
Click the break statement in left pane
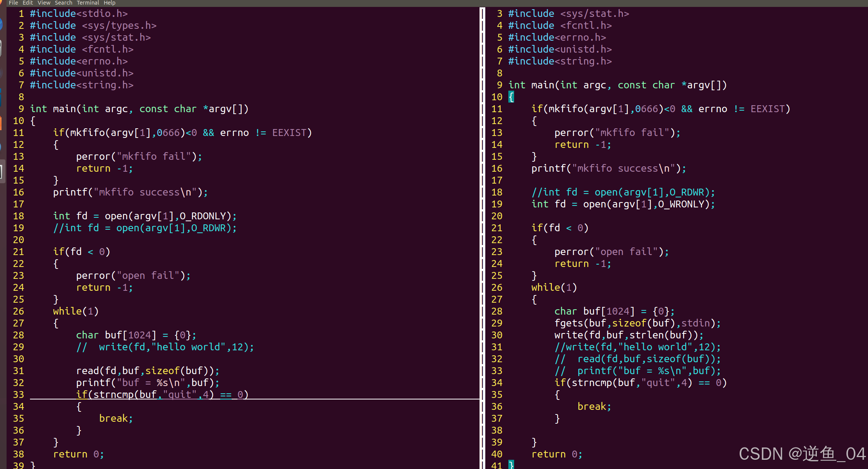(x=113, y=419)
